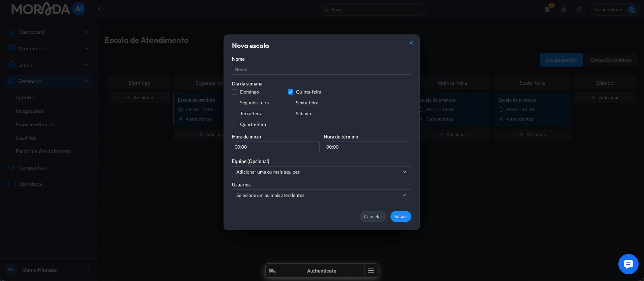Click the Morada AI logo
This screenshot has height=281, width=644.
click(48, 9)
